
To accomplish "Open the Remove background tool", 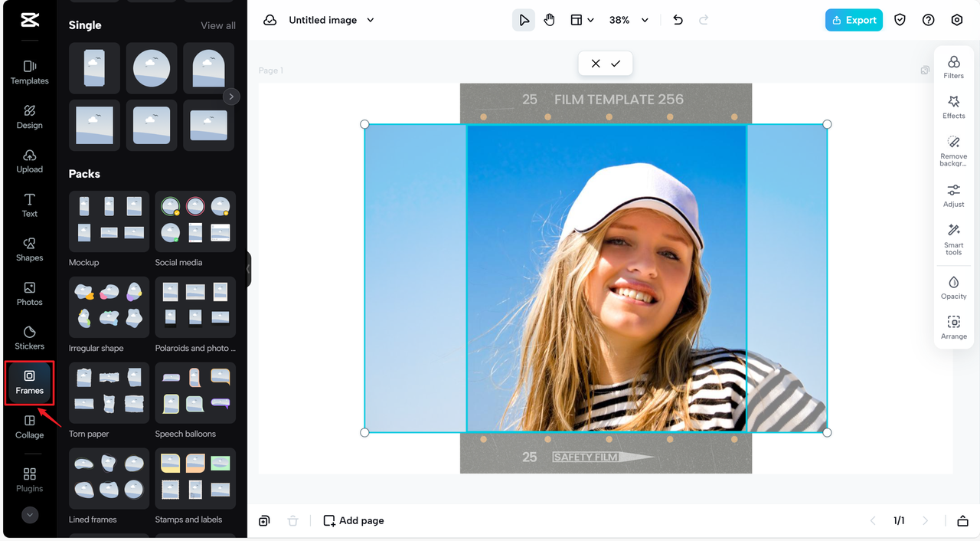I will [x=954, y=151].
